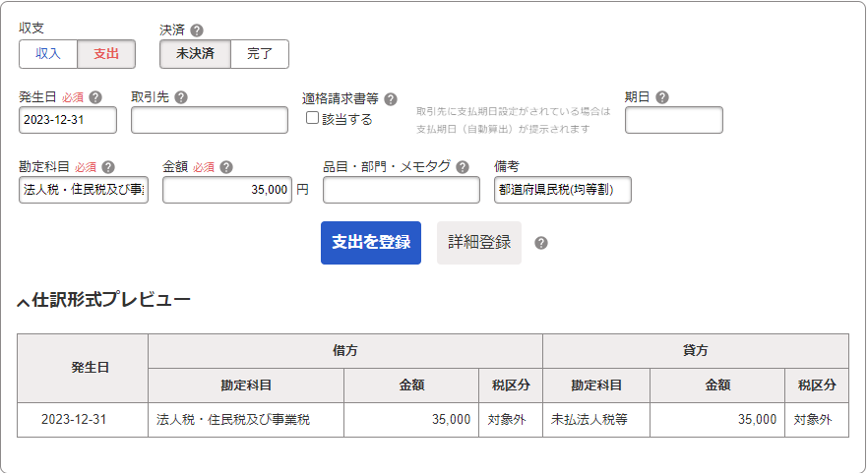The height and width of the screenshot is (474, 868).
Task: Click 貸方 税区分 cell 対象外
Action: 817,420
